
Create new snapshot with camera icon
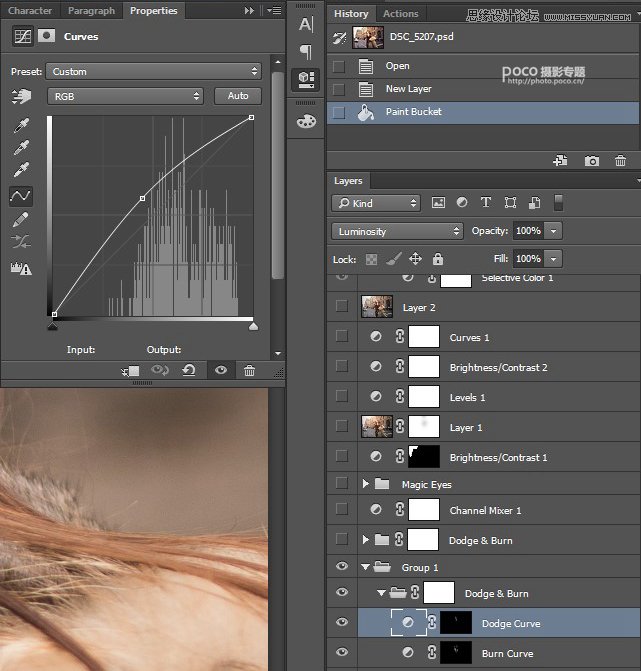pos(592,160)
